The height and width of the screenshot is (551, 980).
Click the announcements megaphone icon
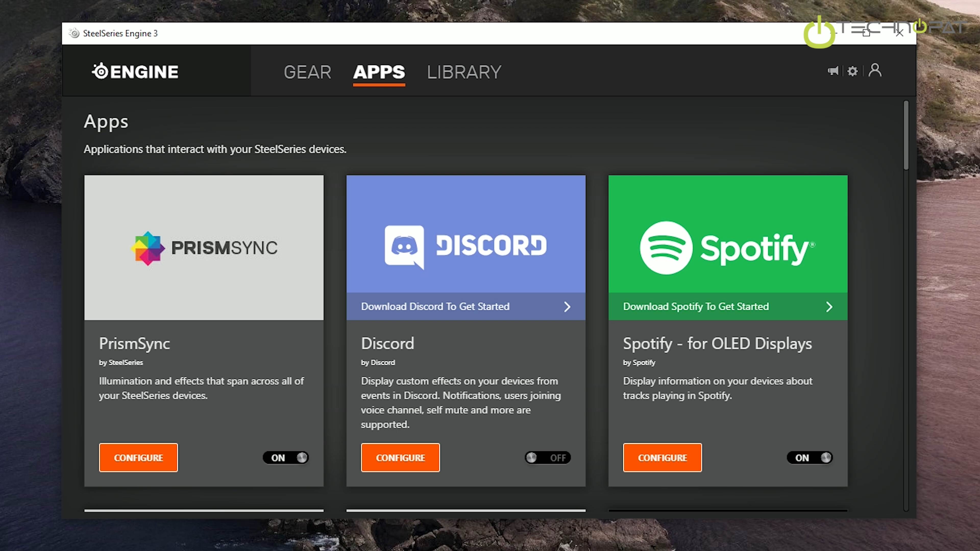[833, 71]
